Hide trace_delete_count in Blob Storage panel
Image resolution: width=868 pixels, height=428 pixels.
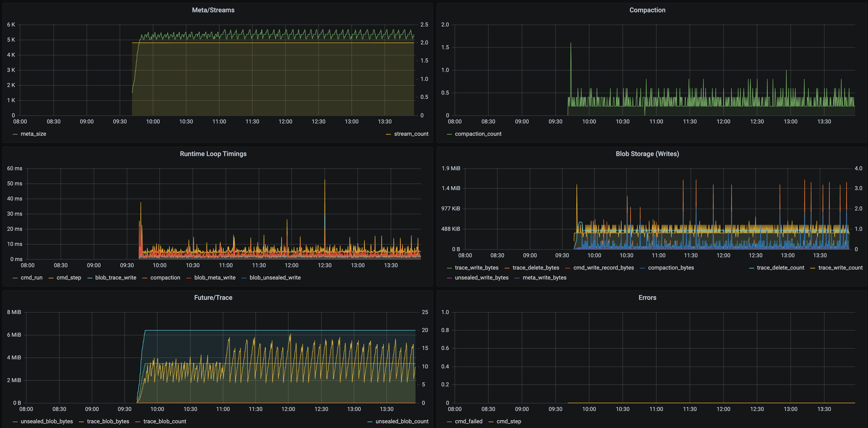tap(780, 267)
